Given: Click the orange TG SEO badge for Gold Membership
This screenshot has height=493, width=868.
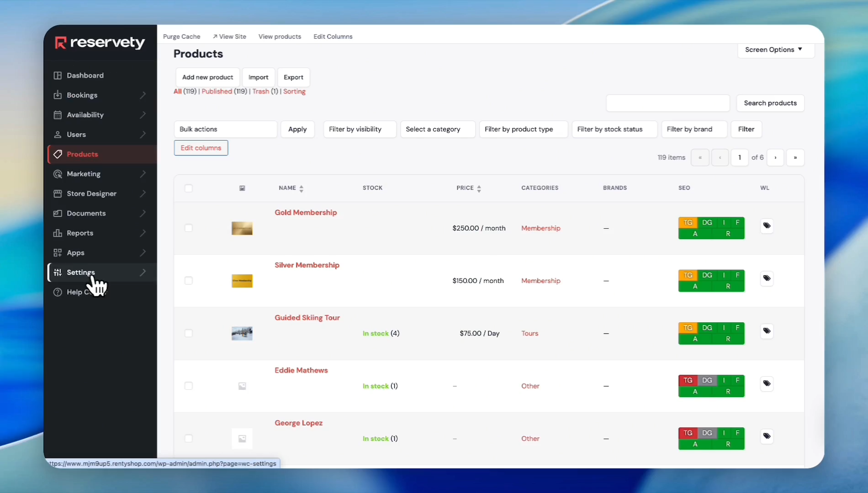Looking at the screenshot, I should [x=688, y=222].
